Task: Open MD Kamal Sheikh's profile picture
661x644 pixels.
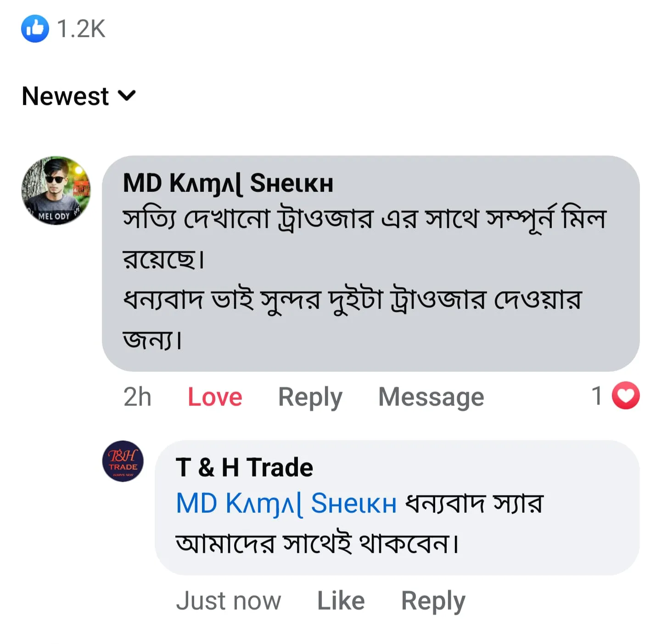Action: 56,190
